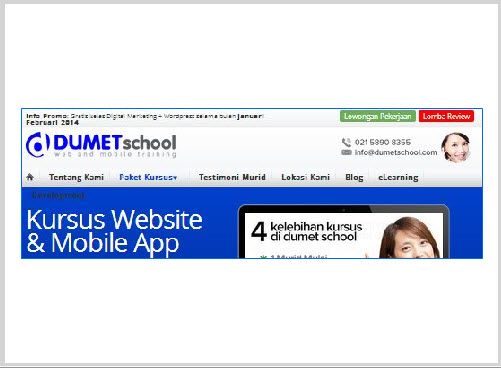
Task: Click the Kursus Website & Mobile App heading
Action: (114, 231)
